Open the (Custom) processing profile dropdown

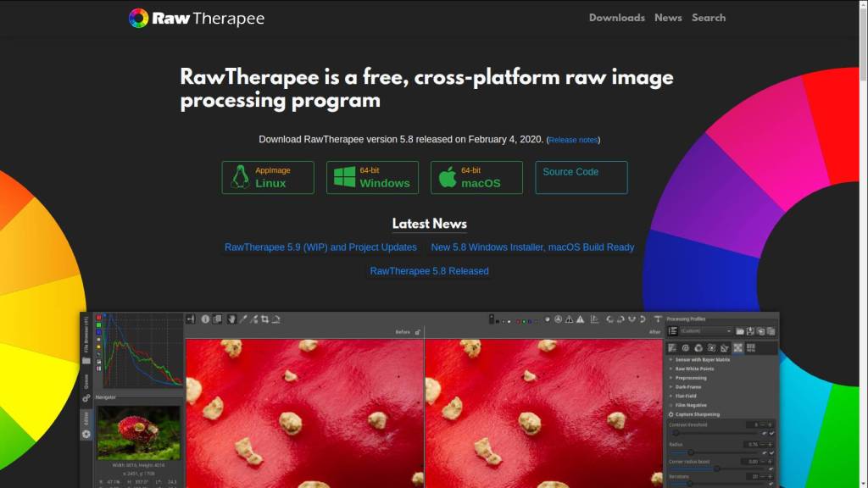click(706, 331)
